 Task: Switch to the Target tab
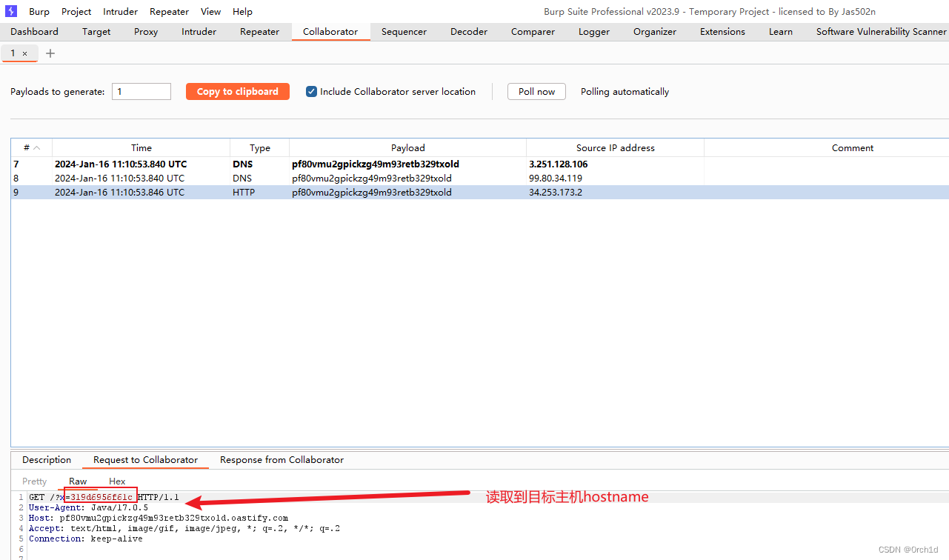[96, 32]
